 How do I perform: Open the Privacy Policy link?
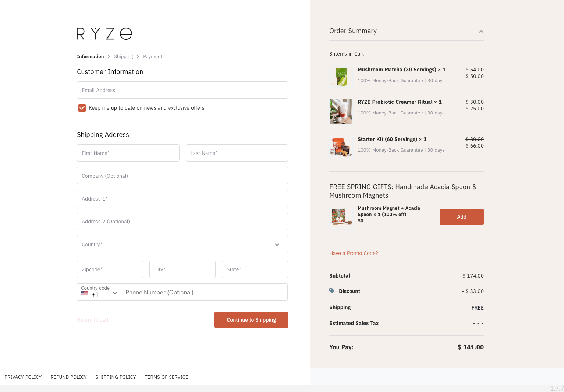pos(23,377)
